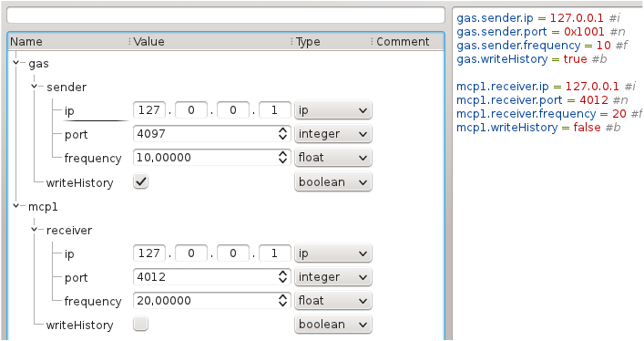Click the frequency 10,00000 spinner arrows
Screen dimensions: 644x341
point(282,157)
